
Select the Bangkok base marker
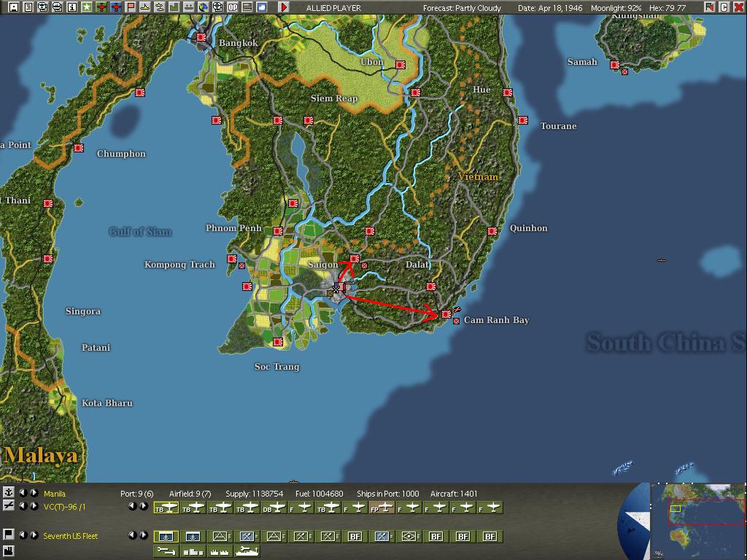click(x=201, y=37)
